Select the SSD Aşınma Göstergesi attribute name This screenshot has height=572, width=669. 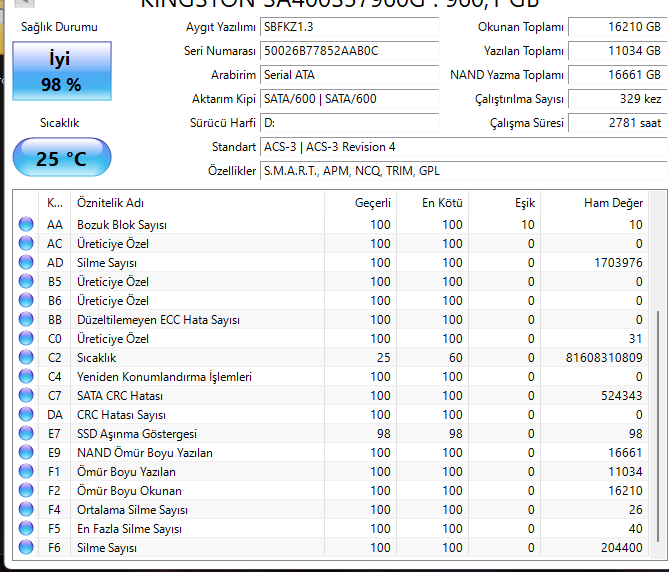137,434
